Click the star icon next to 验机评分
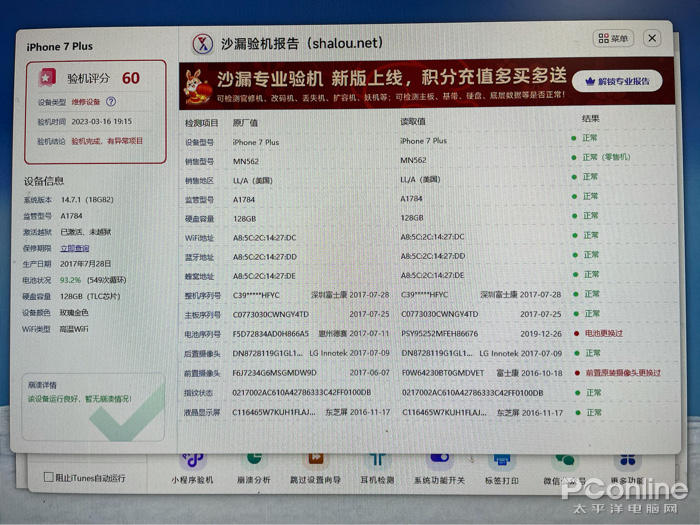 point(46,78)
